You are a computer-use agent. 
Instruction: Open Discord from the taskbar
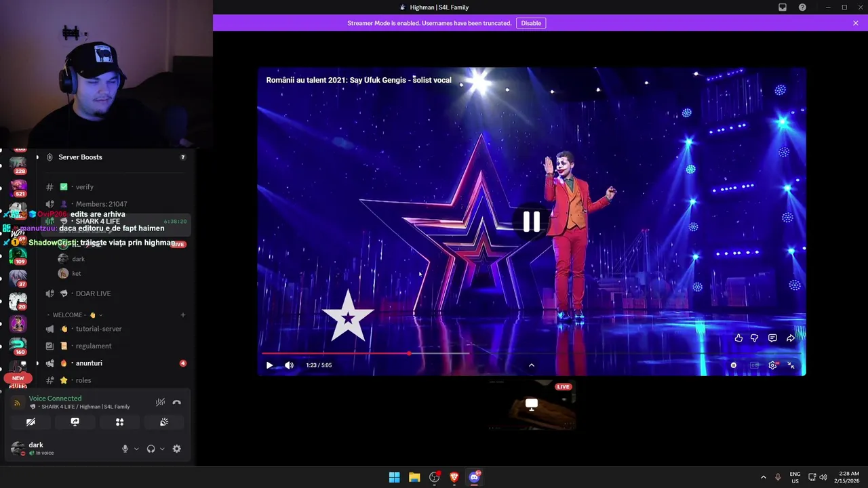tap(474, 477)
